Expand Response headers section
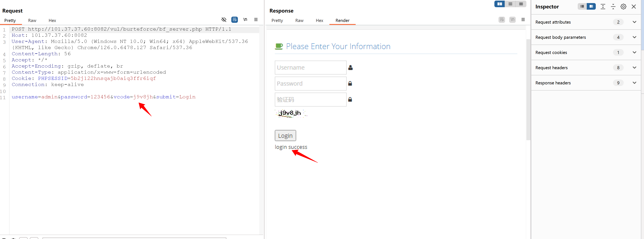Image resolution: width=644 pixels, height=239 pixels. click(x=634, y=83)
